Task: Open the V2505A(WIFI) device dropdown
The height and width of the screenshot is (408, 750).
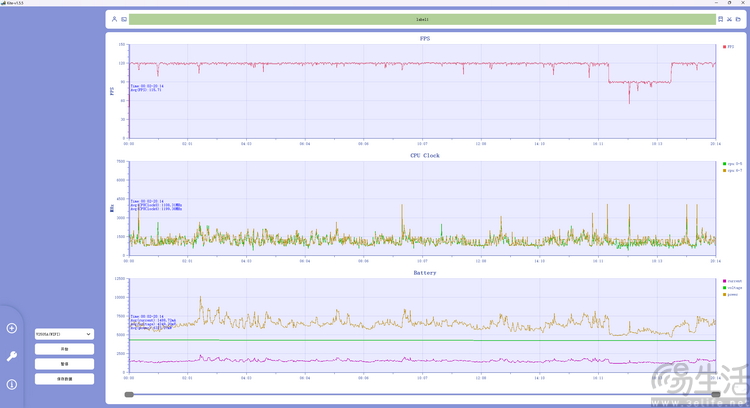Action: [64, 334]
